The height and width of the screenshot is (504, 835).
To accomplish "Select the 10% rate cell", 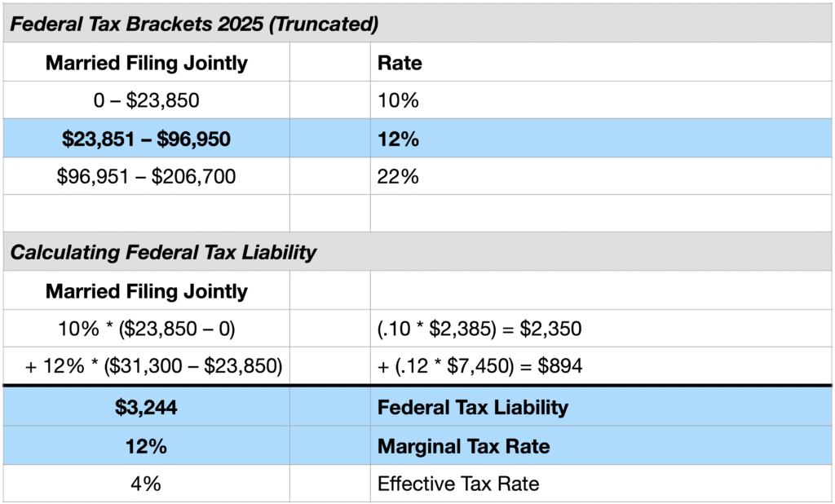I will (397, 101).
